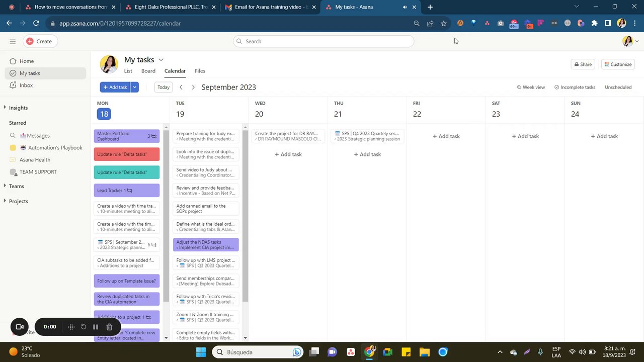This screenshot has height=362, width=644.
Task: Pause the screen recording
Action: 96,327
